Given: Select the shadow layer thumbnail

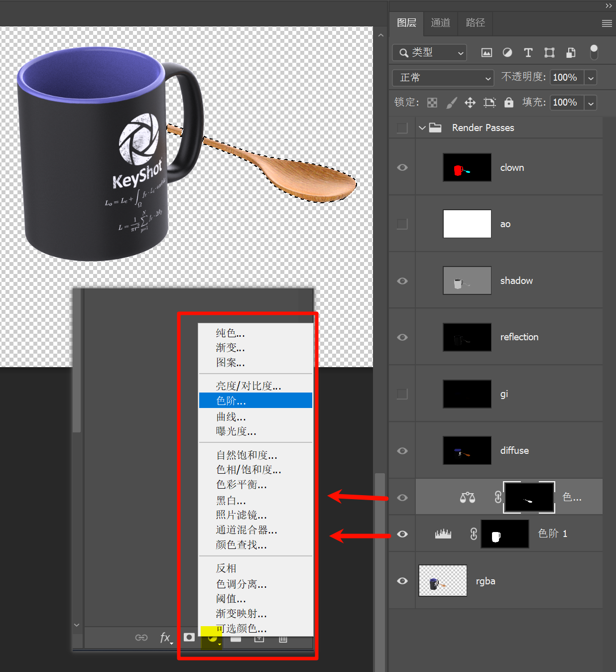Looking at the screenshot, I should tap(467, 280).
